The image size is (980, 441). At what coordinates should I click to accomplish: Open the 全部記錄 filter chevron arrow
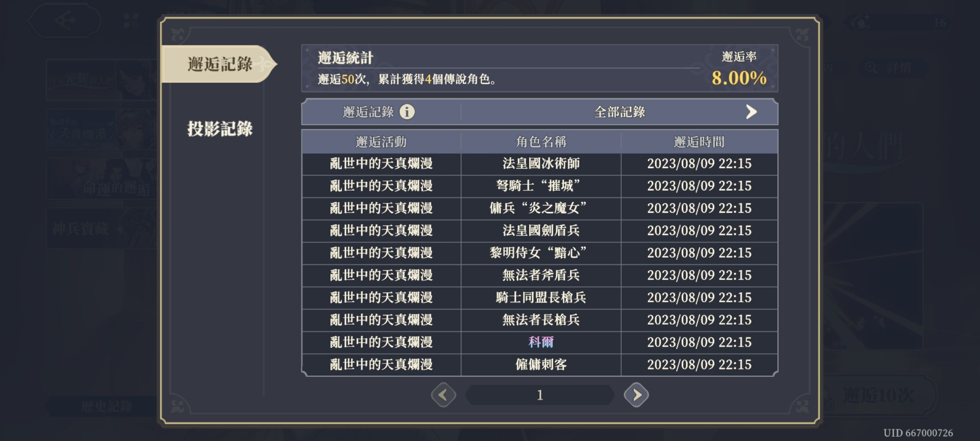751,112
